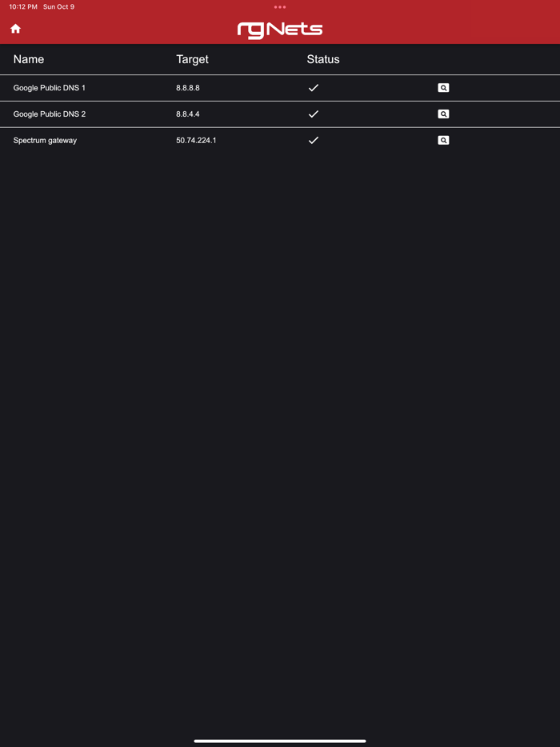Click the three-dot multitasking indicator at top center

[279, 6]
